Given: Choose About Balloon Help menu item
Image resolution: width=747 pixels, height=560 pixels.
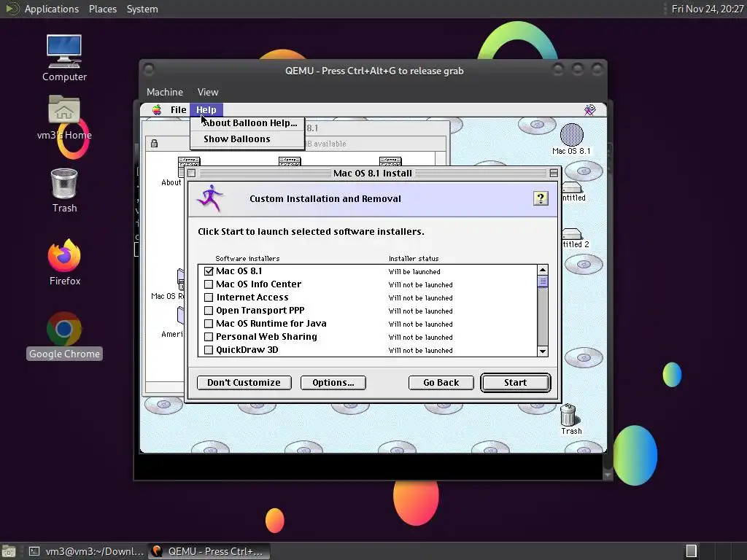Looking at the screenshot, I should pos(247,122).
